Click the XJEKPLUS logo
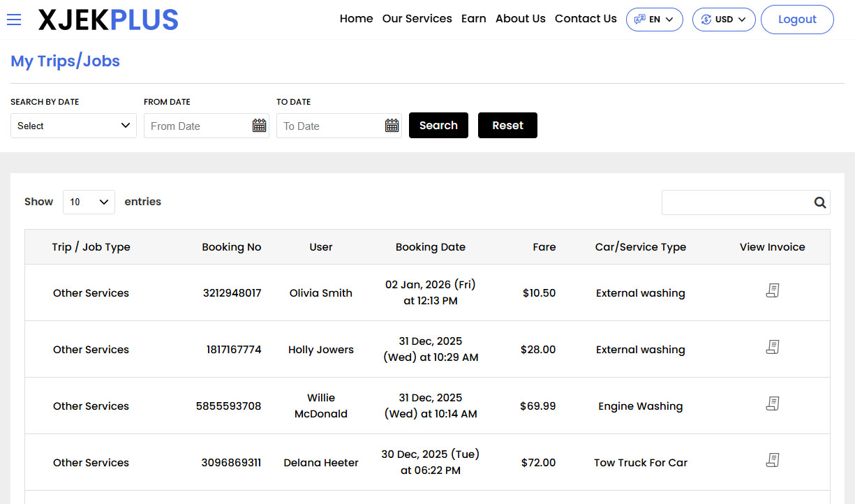This screenshot has height=504, width=855. pyautogui.click(x=108, y=20)
